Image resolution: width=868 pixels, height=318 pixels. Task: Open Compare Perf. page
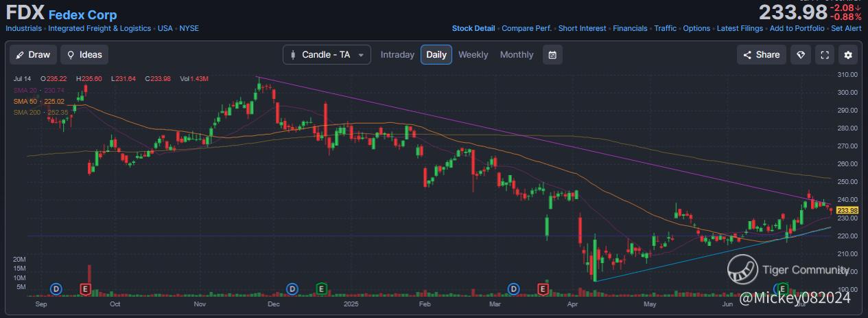(527, 29)
